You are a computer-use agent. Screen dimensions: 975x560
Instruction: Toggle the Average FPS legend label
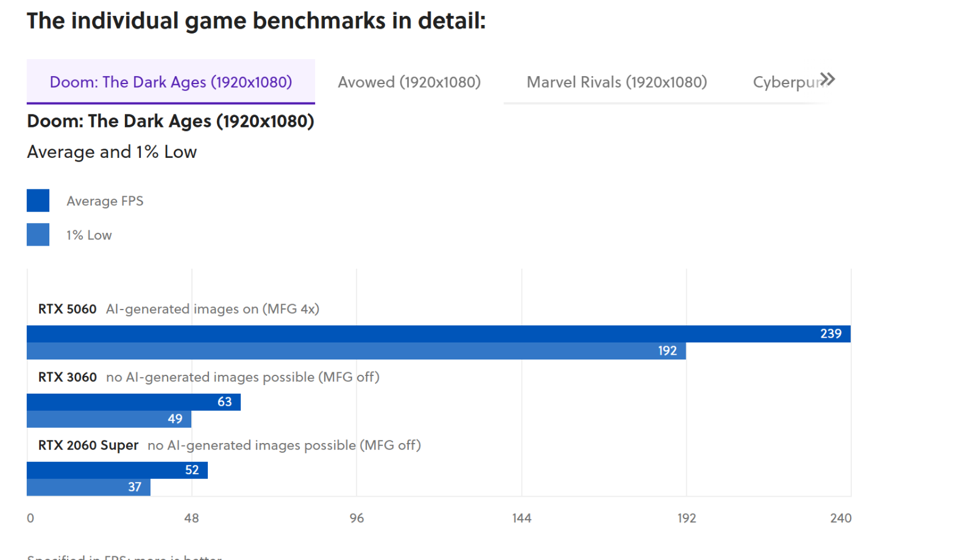click(x=105, y=201)
